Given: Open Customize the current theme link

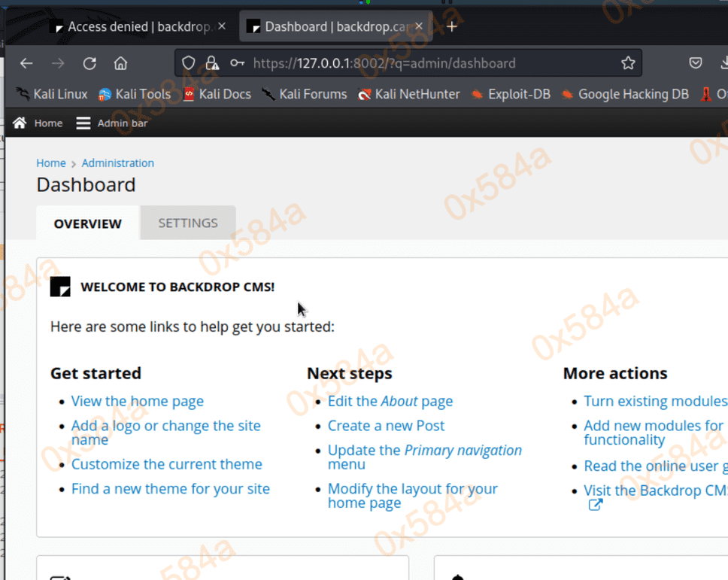Looking at the screenshot, I should click(166, 464).
